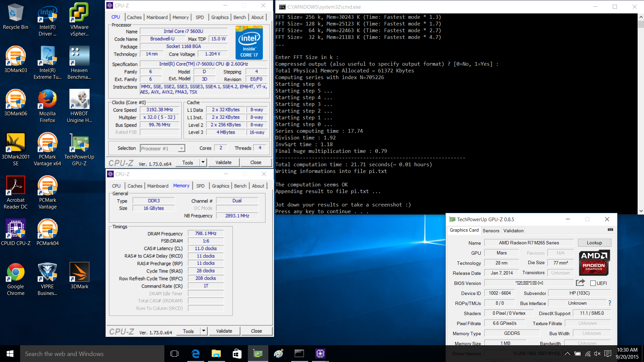Switch to CPU-Z via taskbar icon
This screenshot has height=362, width=644.
click(x=320, y=354)
